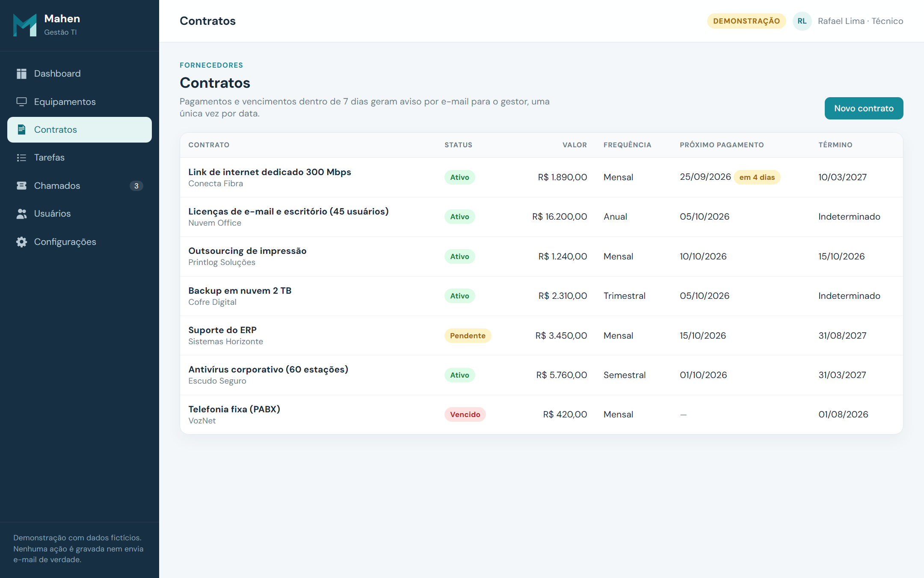Screen dimensions: 924x578
Task: Click the Chamados count badge 3
Action: point(136,186)
